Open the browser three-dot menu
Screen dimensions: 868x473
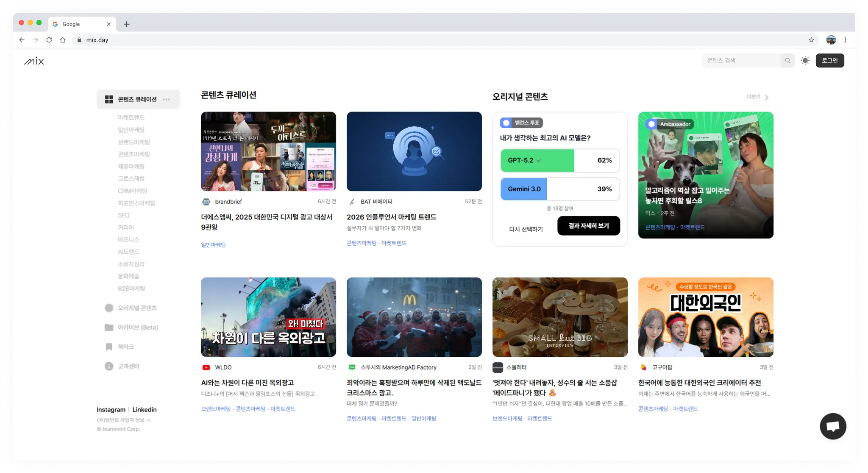tap(845, 40)
